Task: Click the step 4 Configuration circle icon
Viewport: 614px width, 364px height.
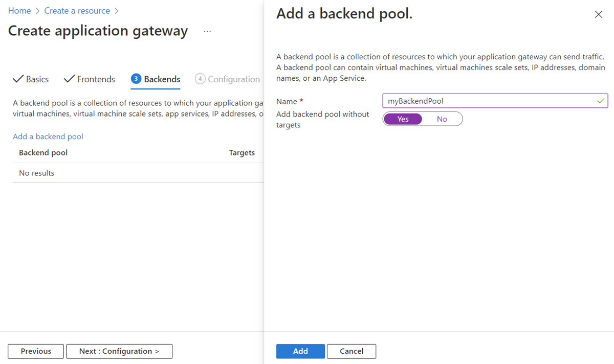Action: [x=200, y=79]
